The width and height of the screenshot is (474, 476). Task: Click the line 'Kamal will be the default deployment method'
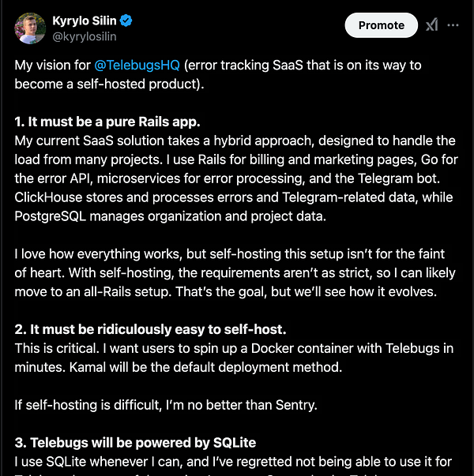point(205,367)
